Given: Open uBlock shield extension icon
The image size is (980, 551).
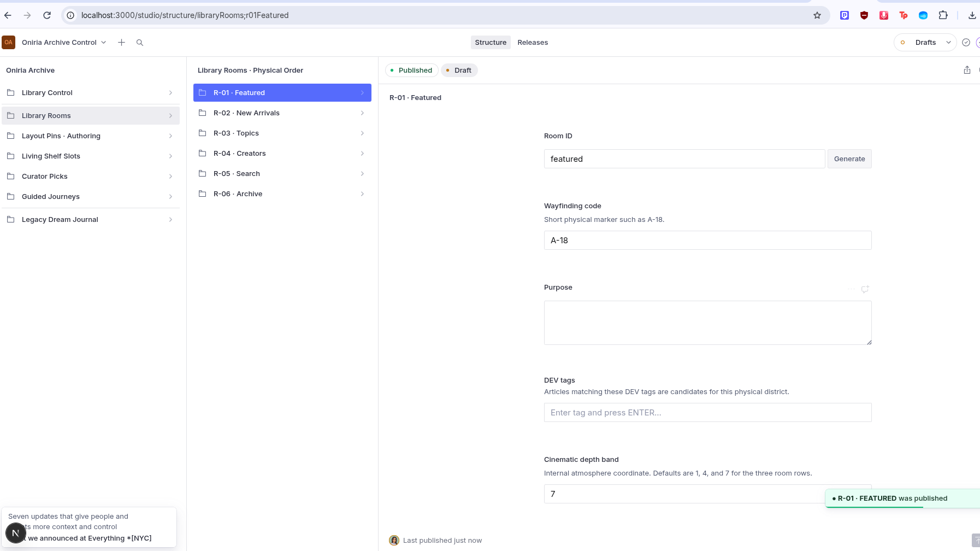Looking at the screenshot, I should point(864,15).
